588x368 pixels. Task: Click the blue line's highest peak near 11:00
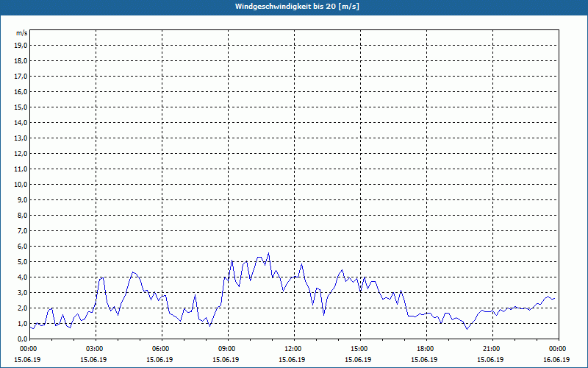pyautogui.click(x=268, y=253)
